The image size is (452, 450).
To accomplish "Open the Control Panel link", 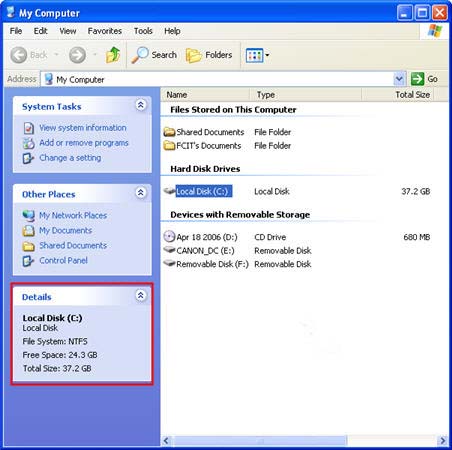I will 63,260.
